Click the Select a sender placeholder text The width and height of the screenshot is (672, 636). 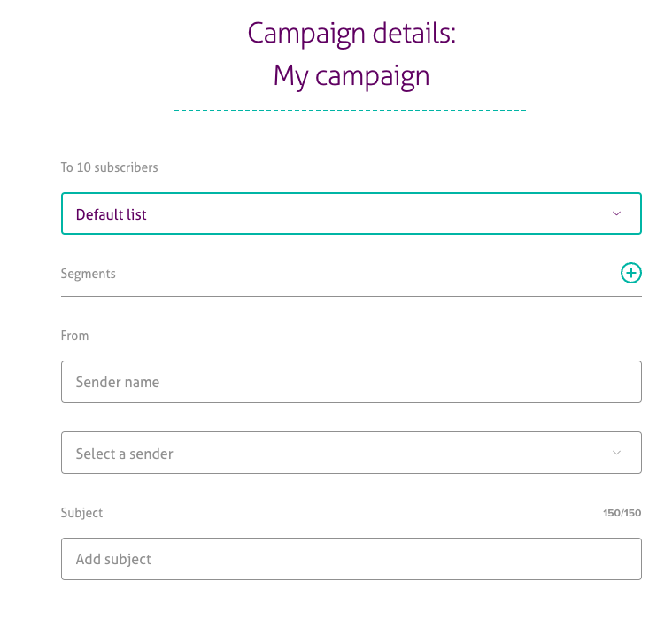[124, 454]
